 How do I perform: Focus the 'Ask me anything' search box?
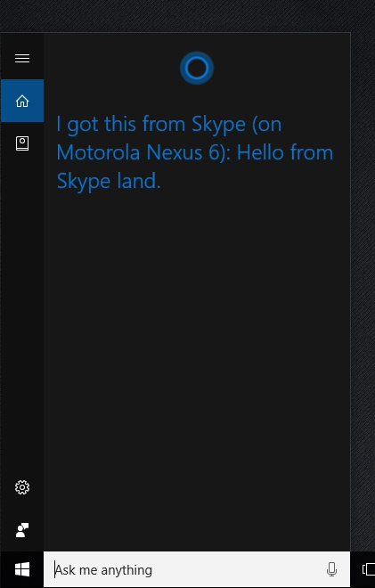(197, 569)
